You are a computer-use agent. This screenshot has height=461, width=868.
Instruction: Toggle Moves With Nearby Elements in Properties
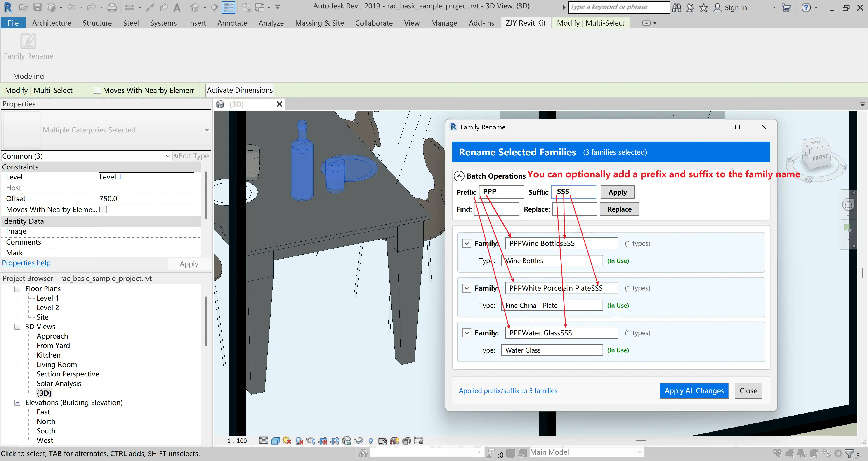(x=104, y=210)
